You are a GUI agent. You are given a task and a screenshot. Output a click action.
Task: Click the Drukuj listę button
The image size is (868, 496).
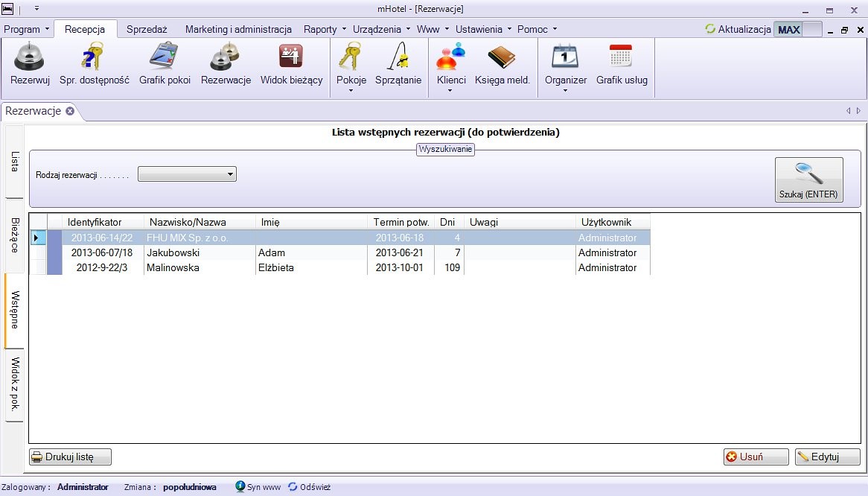click(x=70, y=457)
